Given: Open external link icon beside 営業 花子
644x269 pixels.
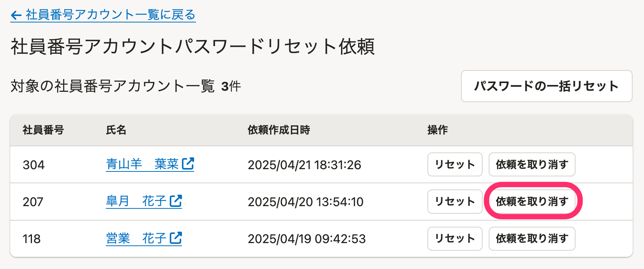Looking at the screenshot, I should tap(176, 238).
